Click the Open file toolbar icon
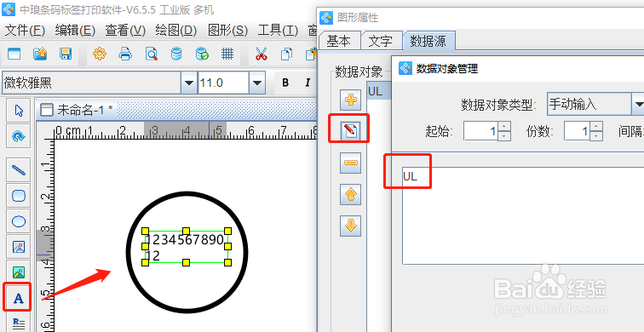Viewport: 644px width, 332px height. click(x=40, y=54)
